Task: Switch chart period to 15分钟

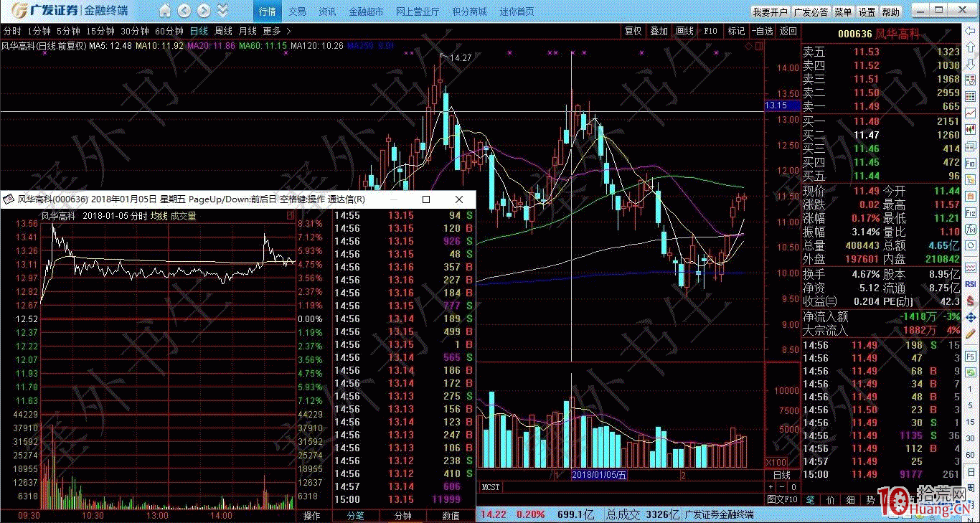Action: 100,31
